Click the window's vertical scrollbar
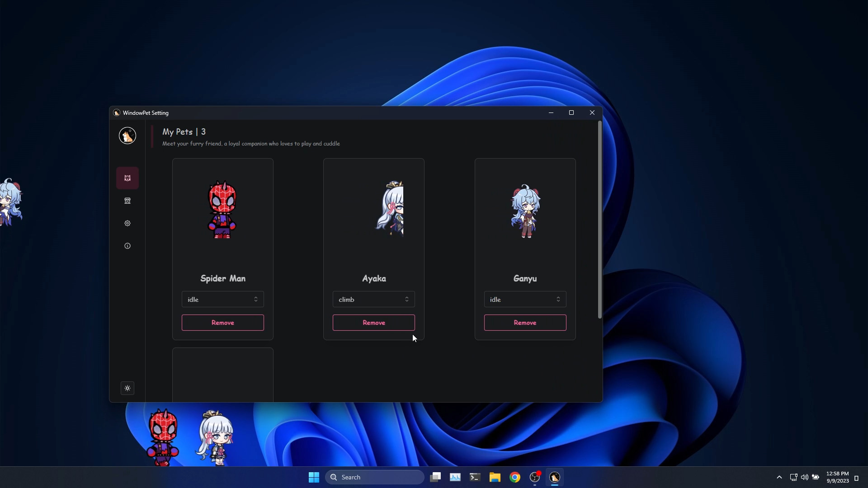 coord(599,220)
